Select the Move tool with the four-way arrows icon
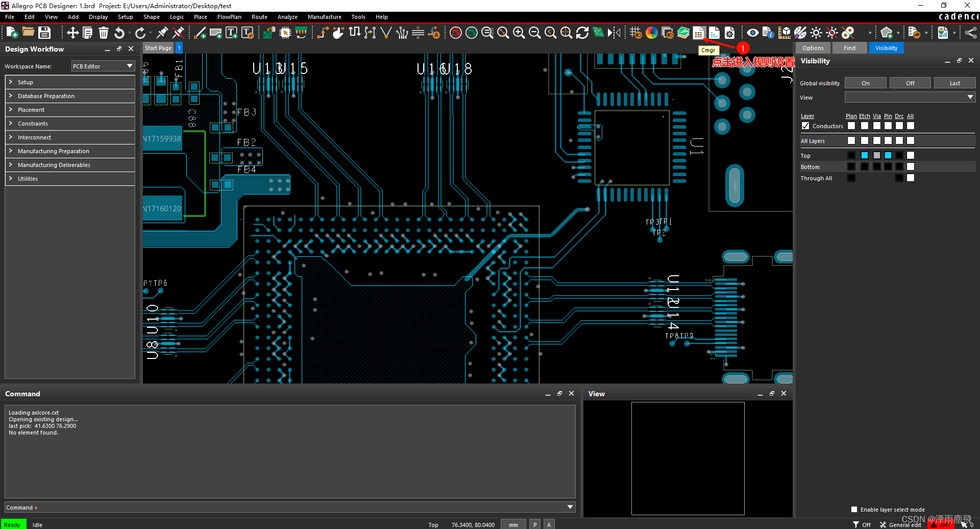Viewport: 980px width, 529px height. tap(72, 33)
